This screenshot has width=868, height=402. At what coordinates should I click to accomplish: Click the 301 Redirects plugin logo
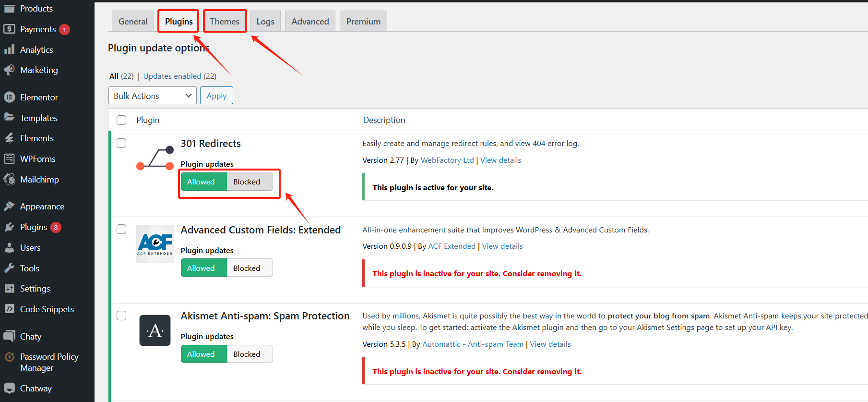(x=155, y=158)
